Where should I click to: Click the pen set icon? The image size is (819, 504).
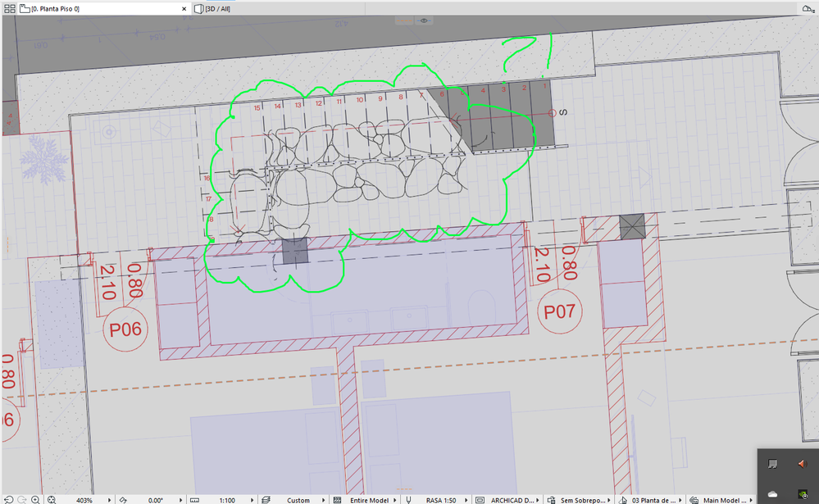pos(408,501)
